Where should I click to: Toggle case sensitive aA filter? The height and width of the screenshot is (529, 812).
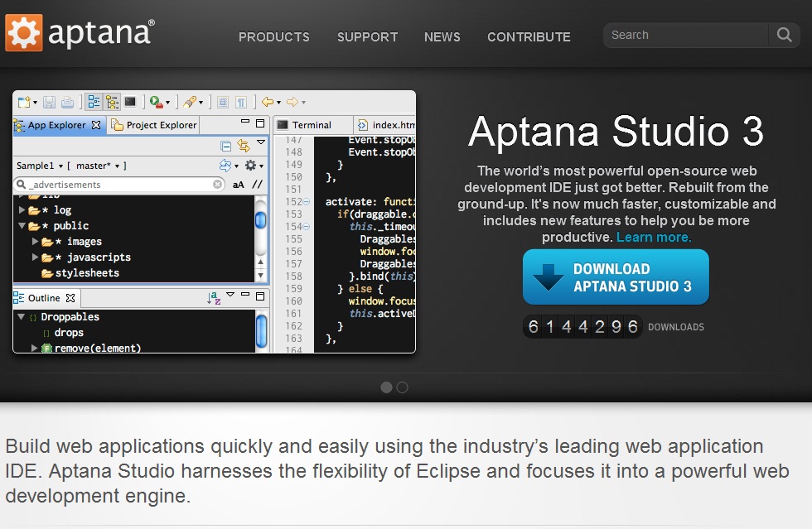(239, 185)
